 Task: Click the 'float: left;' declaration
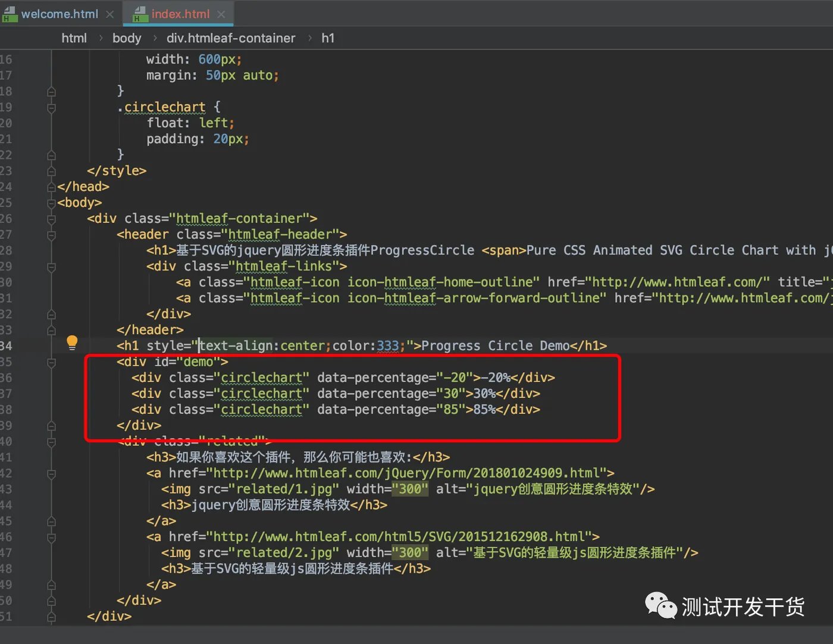click(190, 123)
